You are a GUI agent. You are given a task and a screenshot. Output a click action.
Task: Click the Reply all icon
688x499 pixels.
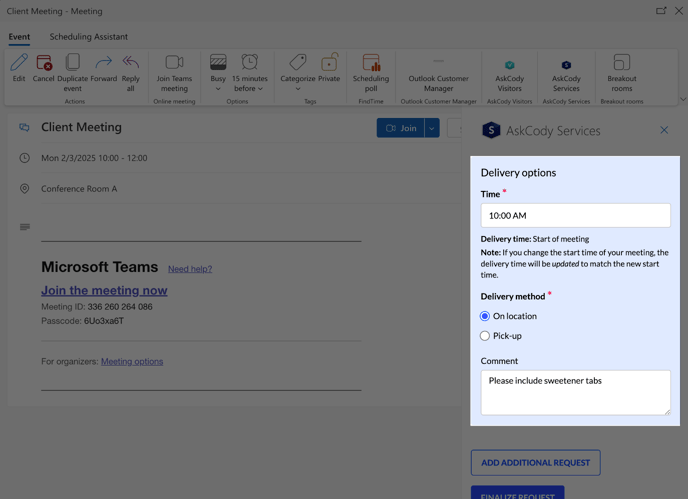point(130,62)
